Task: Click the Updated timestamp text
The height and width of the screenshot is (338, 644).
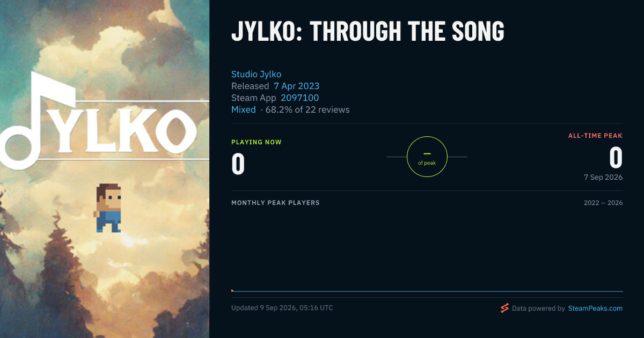Action: (282, 308)
